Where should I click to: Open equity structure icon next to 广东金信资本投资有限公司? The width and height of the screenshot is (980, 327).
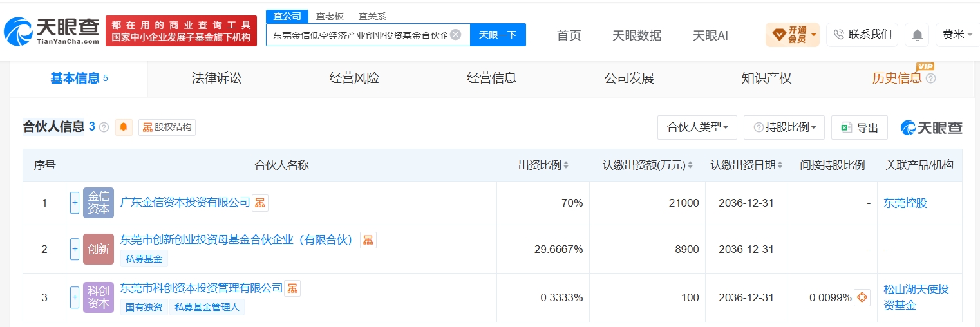[x=260, y=203]
